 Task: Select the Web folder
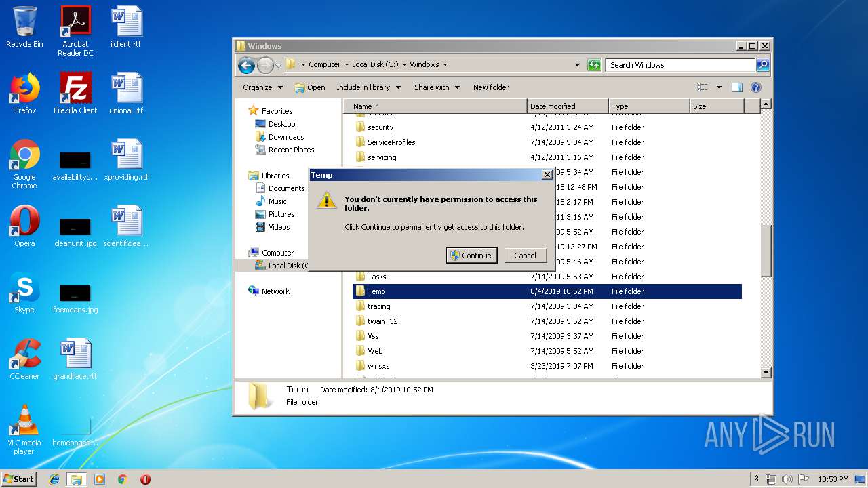coord(547,351)
